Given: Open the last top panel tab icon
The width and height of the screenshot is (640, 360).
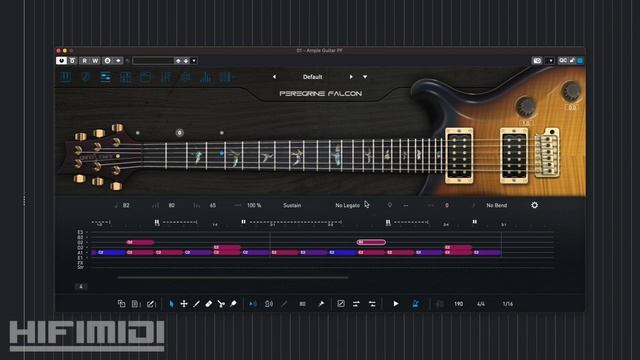Looking at the screenshot, I should click(226, 77).
